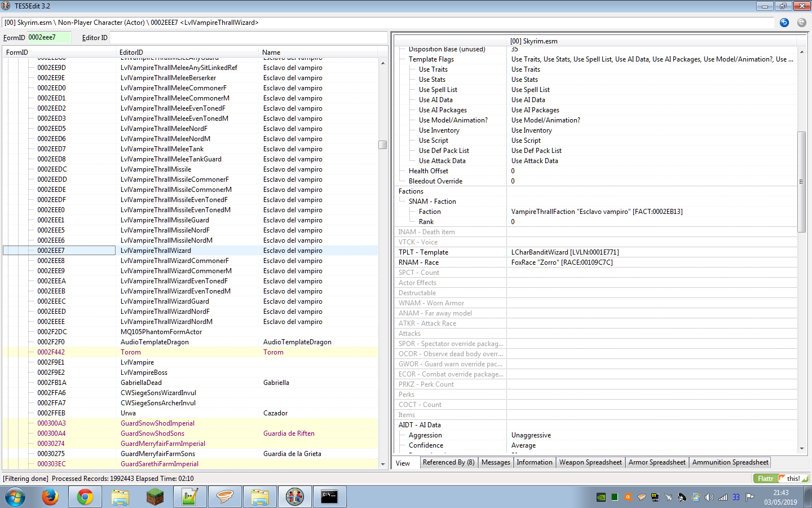The image size is (812, 508).
Task: Open the command prompt taskbar window
Action: click(x=330, y=497)
